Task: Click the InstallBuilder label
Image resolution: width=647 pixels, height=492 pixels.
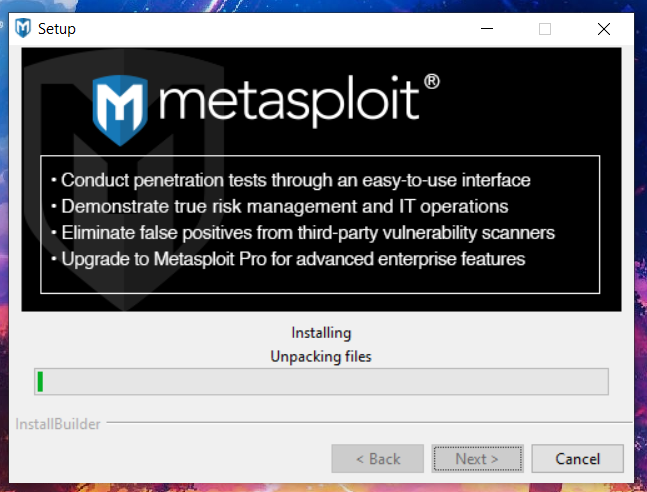Action: point(58,424)
